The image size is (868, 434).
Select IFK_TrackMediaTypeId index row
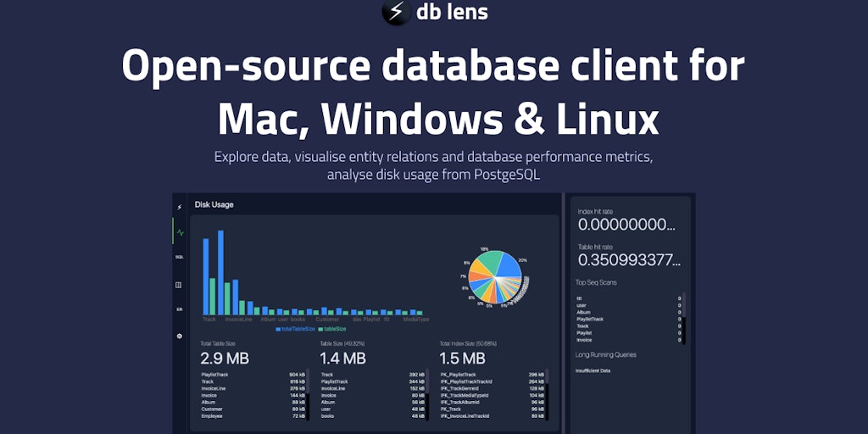(x=492, y=395)
